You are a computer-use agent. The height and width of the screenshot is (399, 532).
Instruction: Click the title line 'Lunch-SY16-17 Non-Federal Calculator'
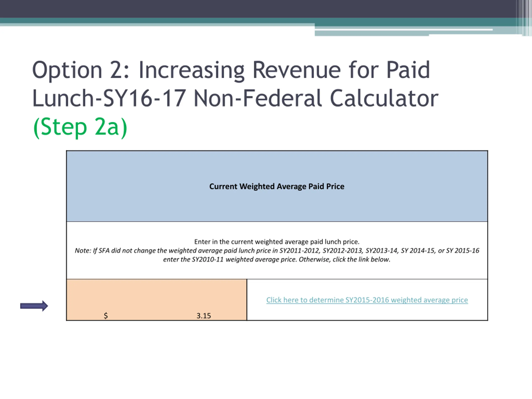click(x=235, y=98)
